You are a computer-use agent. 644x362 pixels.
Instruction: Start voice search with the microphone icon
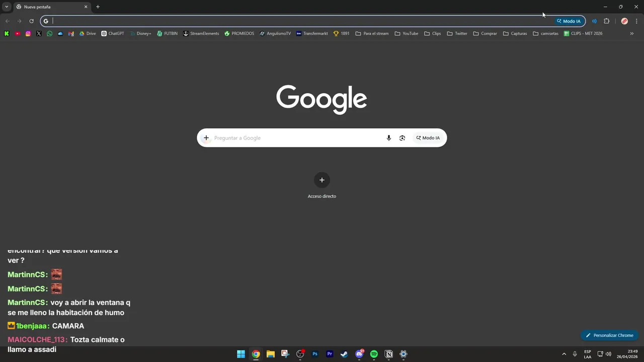click(x=388, y=138)
